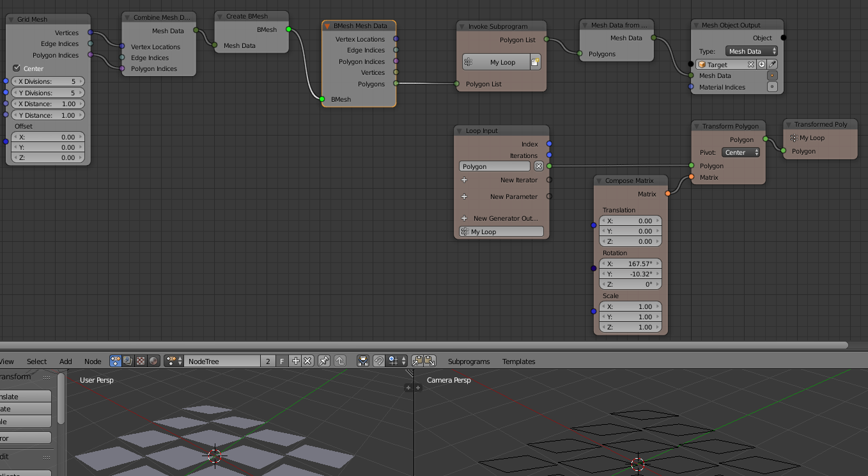Image resolution: width=868 pixels, height=476 pixels.
Task: Click the plus icon beside Target field
Action: click(x=762, y=65)
